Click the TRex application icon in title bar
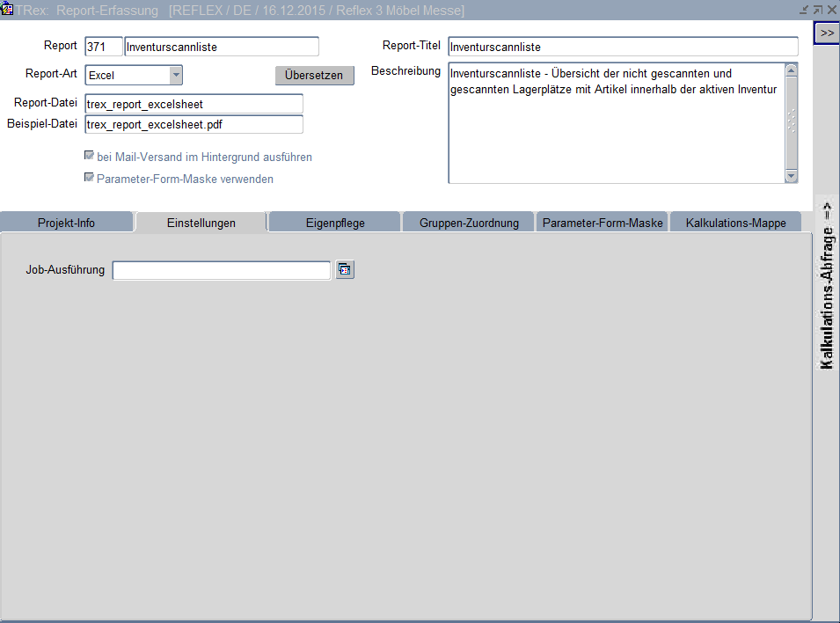 [x=8, y=10]
